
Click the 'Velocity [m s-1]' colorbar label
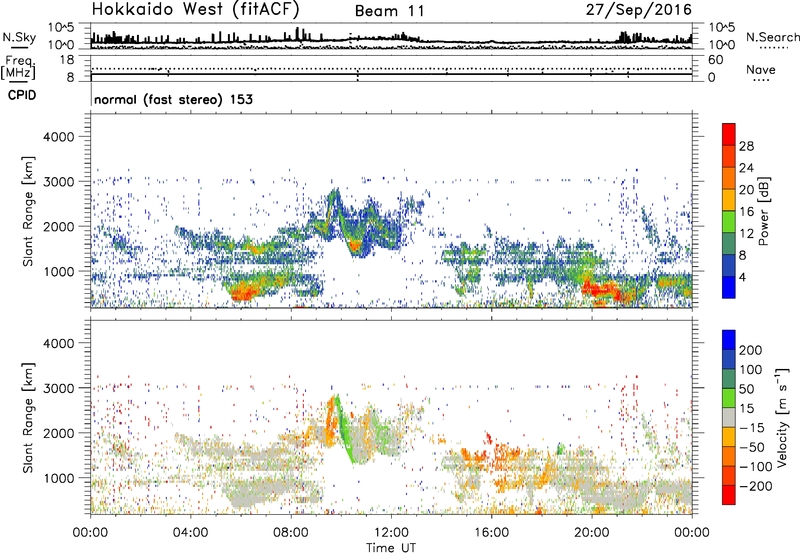(x=782, y=417)
